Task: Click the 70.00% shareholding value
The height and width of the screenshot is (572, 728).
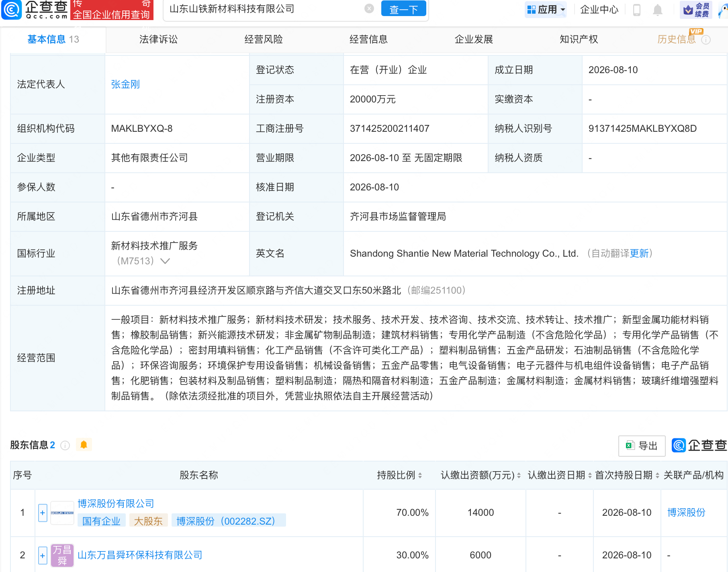Action: click(x=412, y=513)
